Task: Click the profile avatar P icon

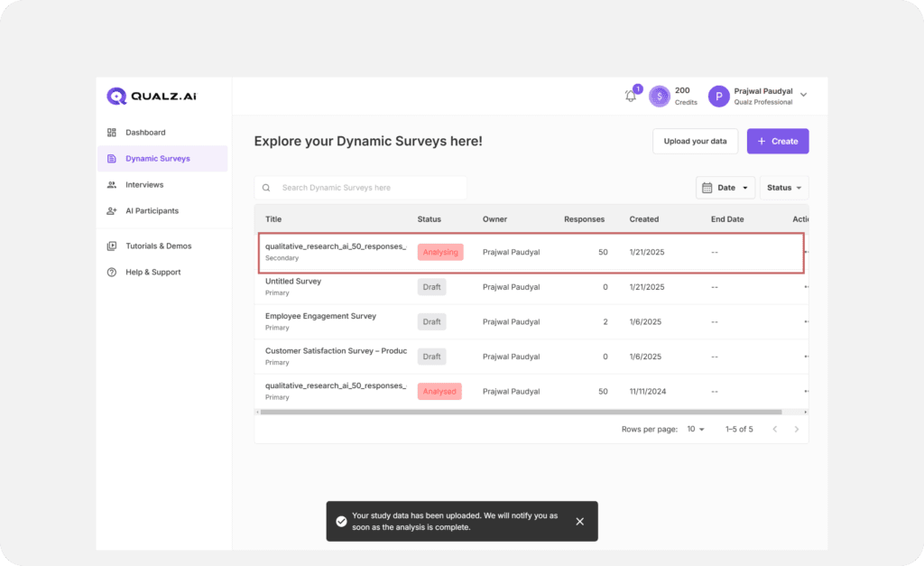Action: tap(718, 96)
